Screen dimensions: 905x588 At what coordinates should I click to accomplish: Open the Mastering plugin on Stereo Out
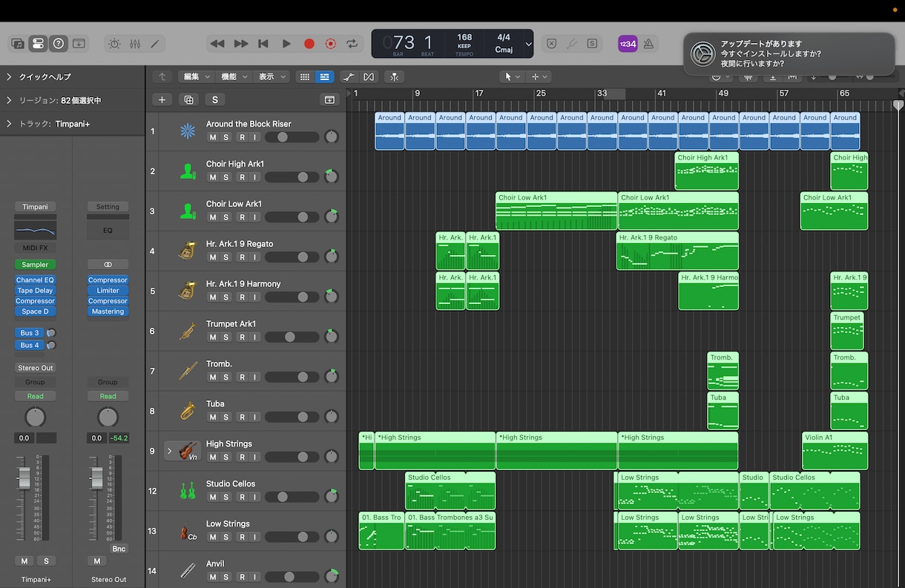pyautogui.click(x=108, y=311)
